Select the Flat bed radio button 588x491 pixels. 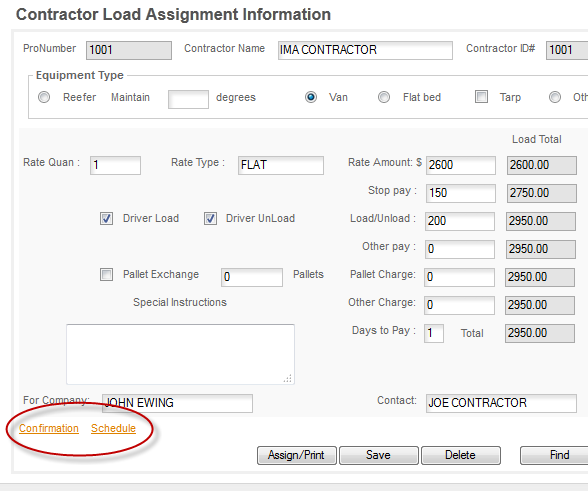click(384, 97)
